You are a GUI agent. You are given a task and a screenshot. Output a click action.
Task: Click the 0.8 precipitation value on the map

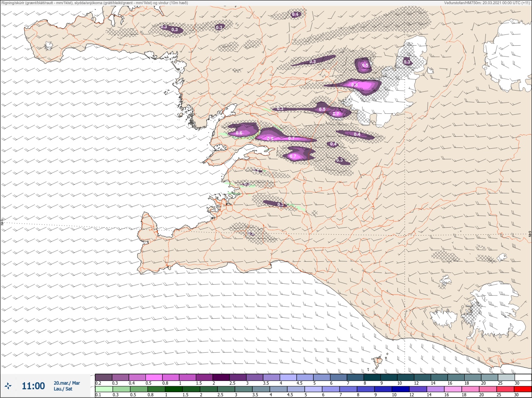coord(355,85)
